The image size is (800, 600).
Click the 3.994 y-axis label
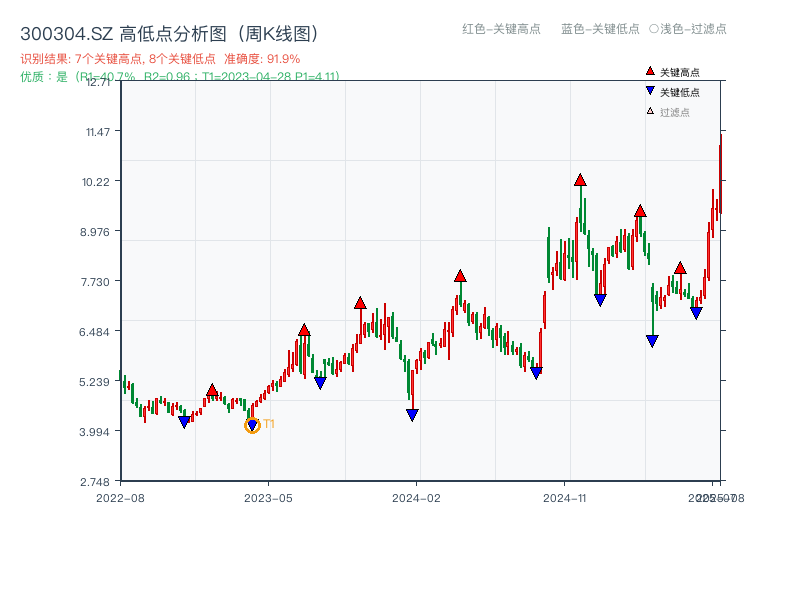94,432
